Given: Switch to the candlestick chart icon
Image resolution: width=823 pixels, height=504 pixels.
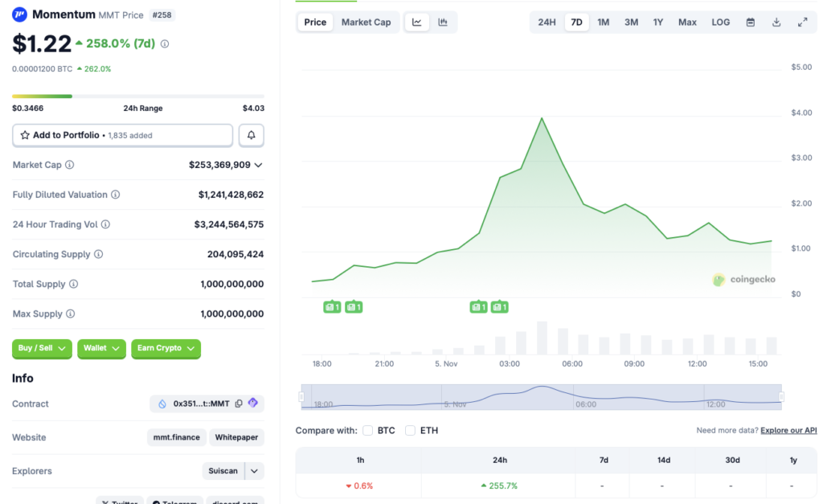Looking at the screenshot, I should point(443,22).
